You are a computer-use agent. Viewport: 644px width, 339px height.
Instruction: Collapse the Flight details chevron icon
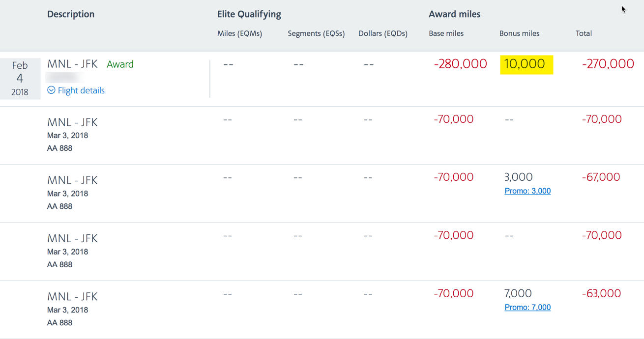51,90
